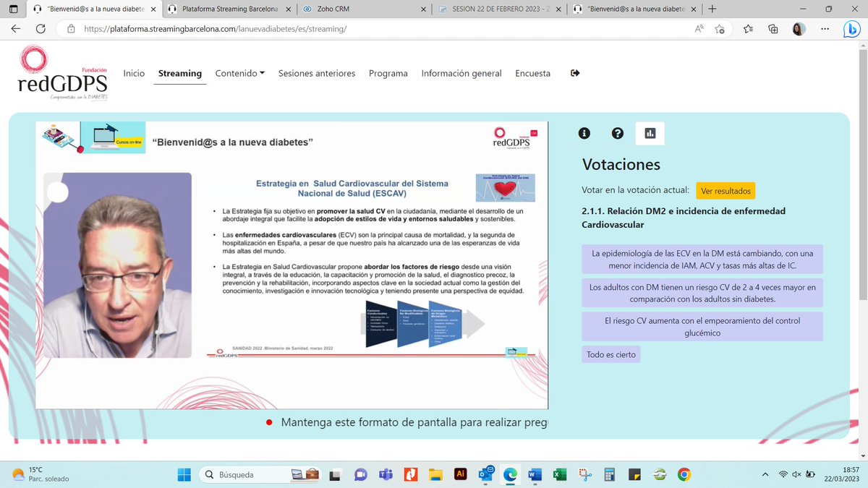Expand the Contenido dropdown menu
Viewport: 868px width, 488px height.
(x=240, y=73)
